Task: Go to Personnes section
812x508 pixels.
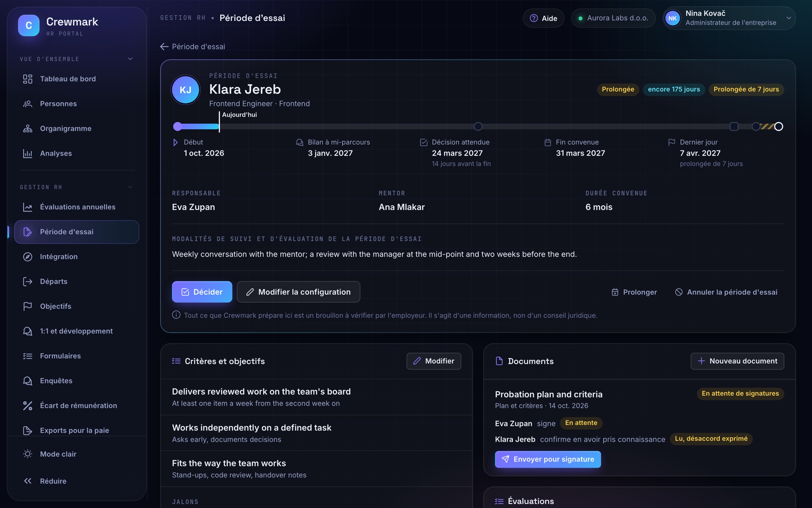Action: 77,104
